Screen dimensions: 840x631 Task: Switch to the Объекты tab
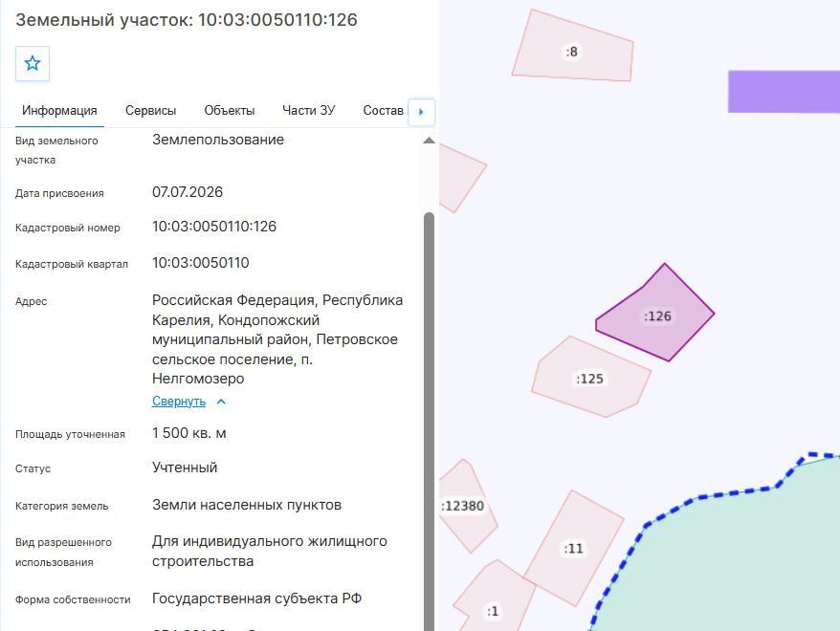pyautogui.click(x=230, y=111)
